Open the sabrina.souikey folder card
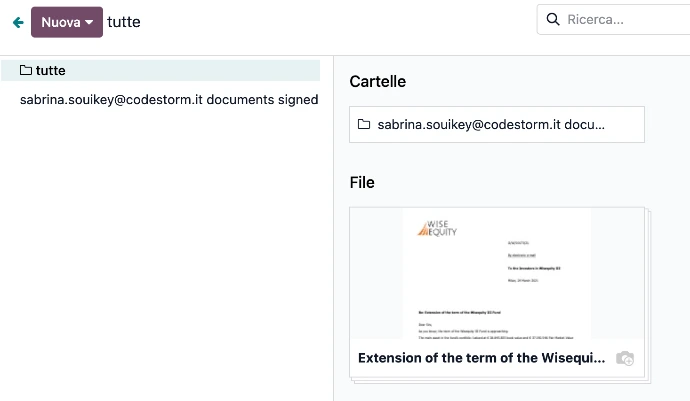Screen dimensions: 690x401 click(496, 125)
